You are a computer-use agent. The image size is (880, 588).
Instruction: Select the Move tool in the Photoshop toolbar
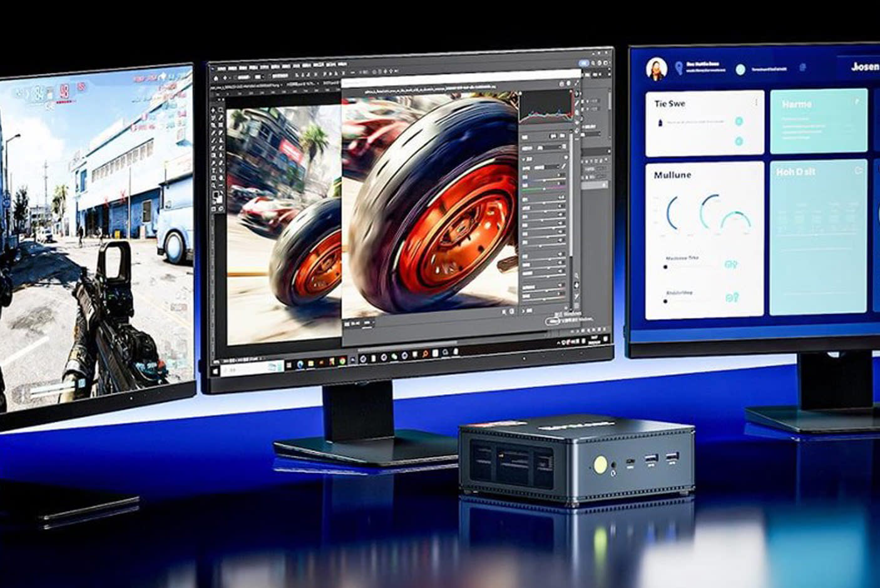213,110
